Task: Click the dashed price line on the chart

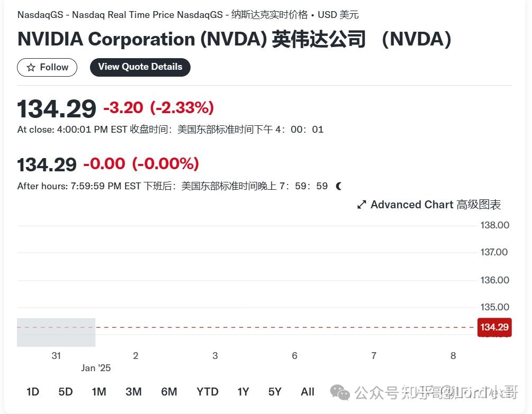Action: [265, 327]
